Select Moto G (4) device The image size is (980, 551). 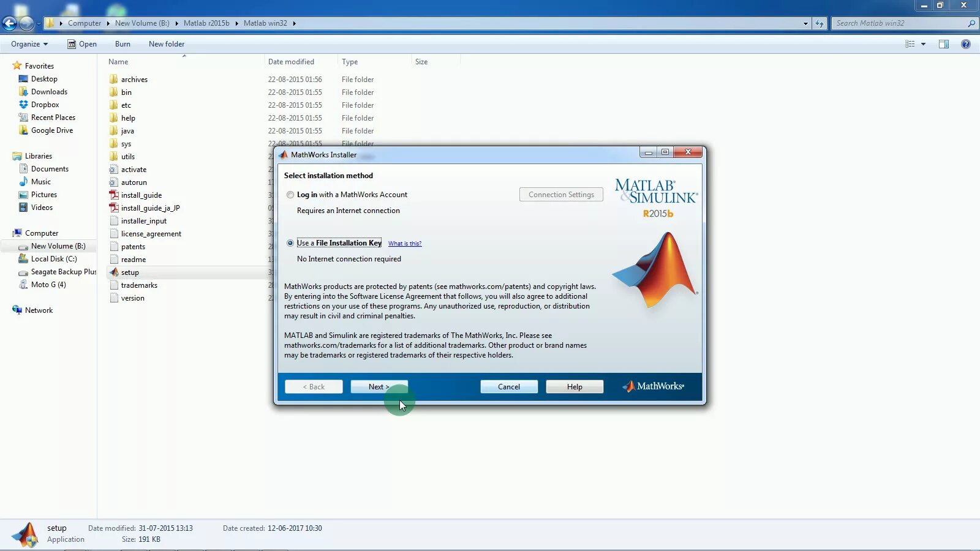pyautogui.click(x=48, y=285)
